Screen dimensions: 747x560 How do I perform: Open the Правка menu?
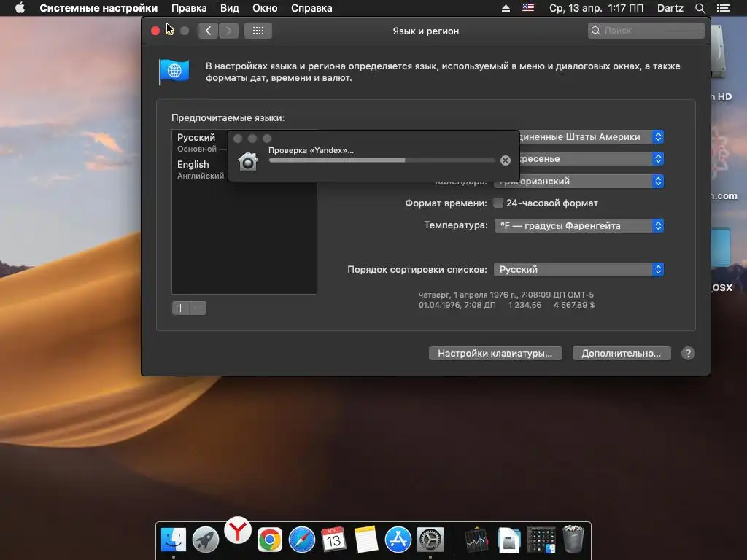[189, 8]
